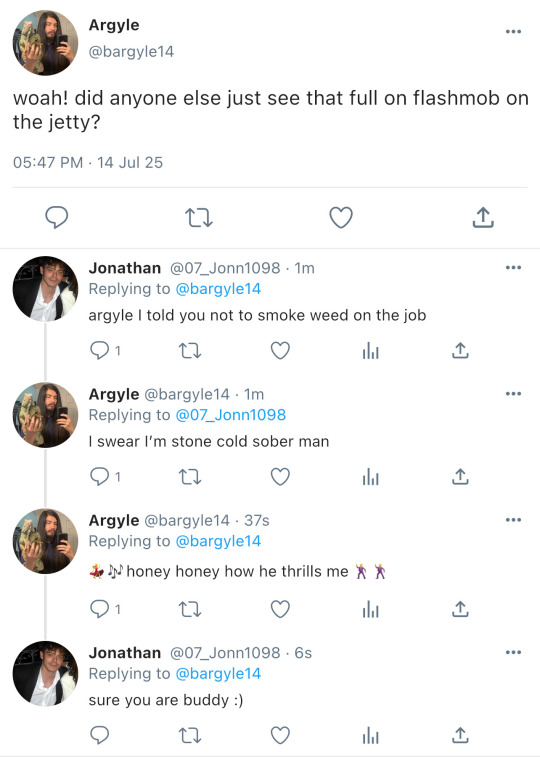This screenshot has height=757, width=540.
Task: Open more options on stone cold sober reply
Action: click(513, 394)
